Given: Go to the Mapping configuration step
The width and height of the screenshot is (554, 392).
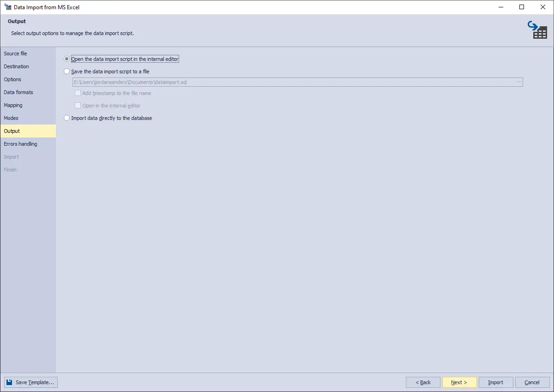Looking at the screenshot, I should [x=13, y=105].
